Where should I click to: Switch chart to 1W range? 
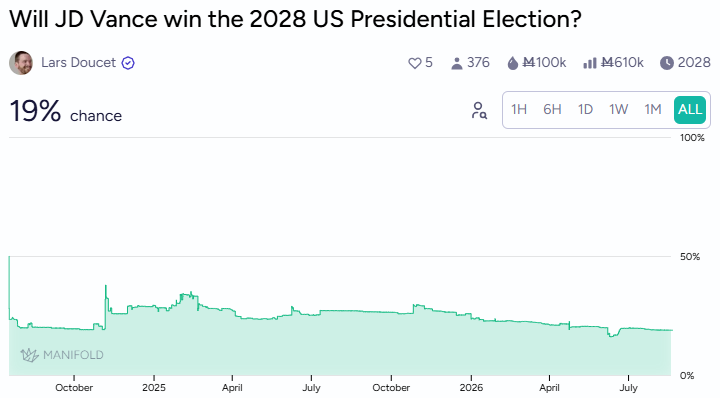(619, 110)
